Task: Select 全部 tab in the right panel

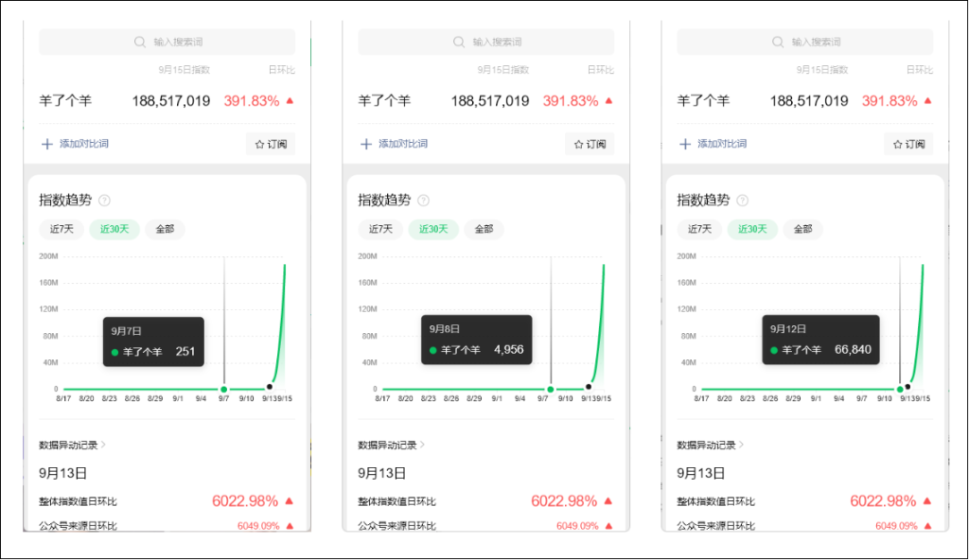Action: 802,229
